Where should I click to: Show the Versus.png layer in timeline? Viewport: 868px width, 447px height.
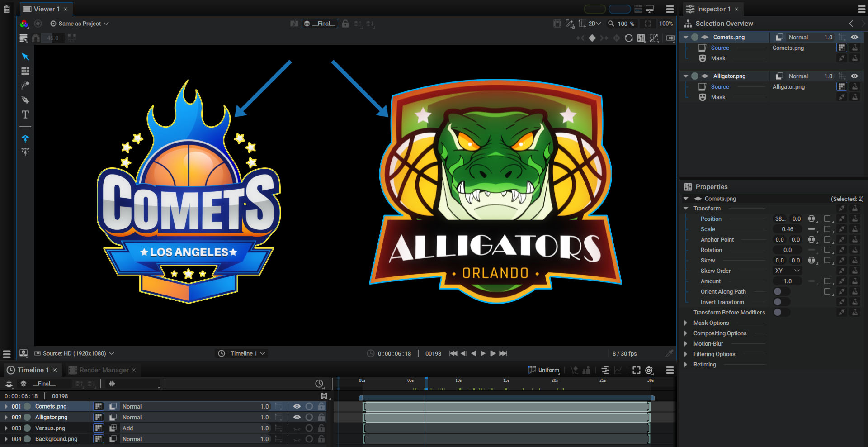(x=297, y=428)
